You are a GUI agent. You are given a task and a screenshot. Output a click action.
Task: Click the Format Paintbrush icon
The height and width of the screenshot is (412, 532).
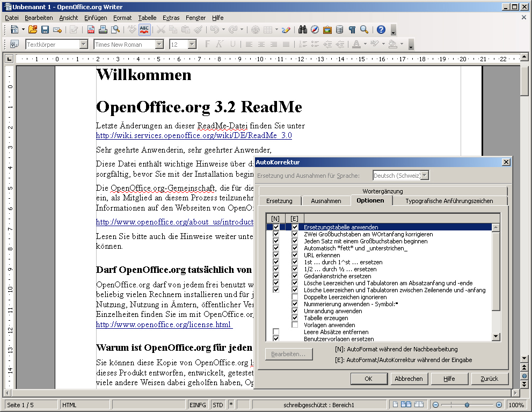coord(198,30)
